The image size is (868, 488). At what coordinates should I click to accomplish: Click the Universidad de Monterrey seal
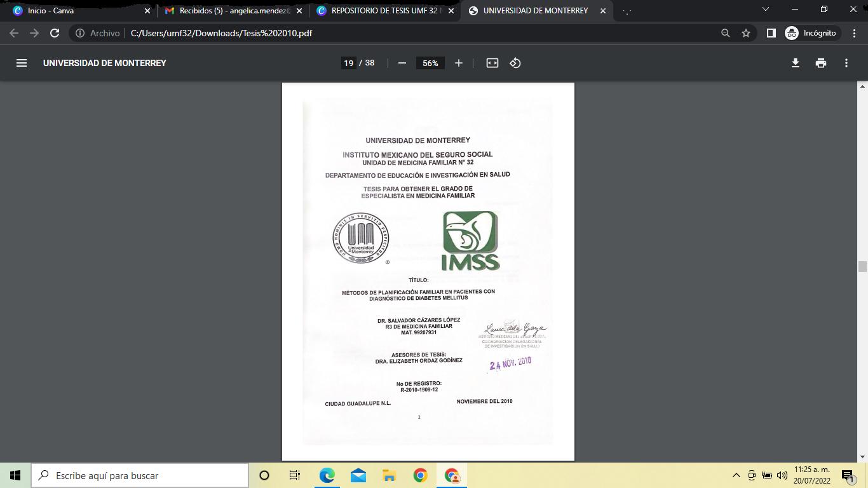(x=360, y=238)
